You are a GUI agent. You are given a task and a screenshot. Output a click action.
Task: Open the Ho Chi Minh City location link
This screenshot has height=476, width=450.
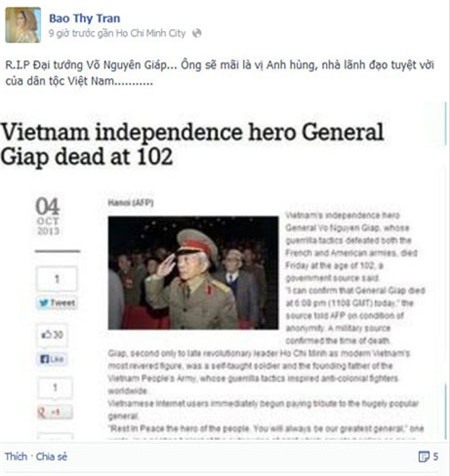coord(151,33)
